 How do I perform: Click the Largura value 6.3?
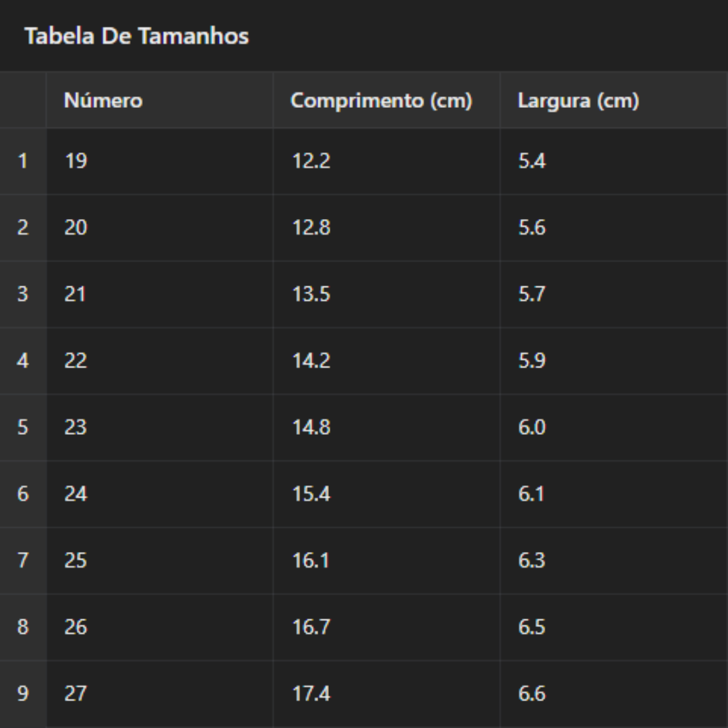coord(531,560)
